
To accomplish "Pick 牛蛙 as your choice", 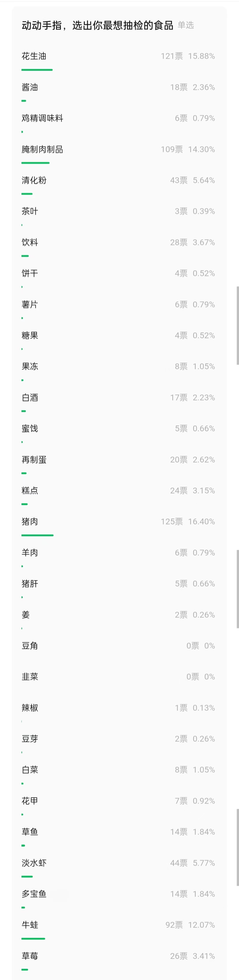I will coord(30,925).
